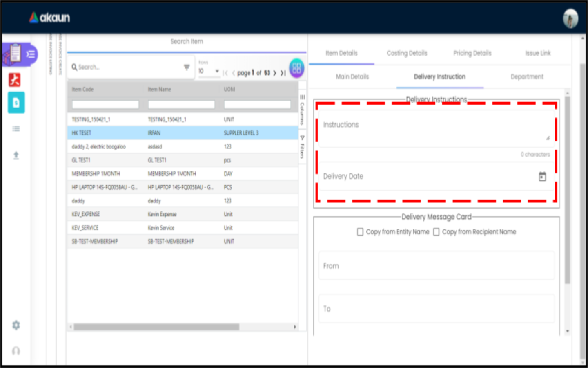
Task: Go to the first page of items
Action: pos(225,73)
